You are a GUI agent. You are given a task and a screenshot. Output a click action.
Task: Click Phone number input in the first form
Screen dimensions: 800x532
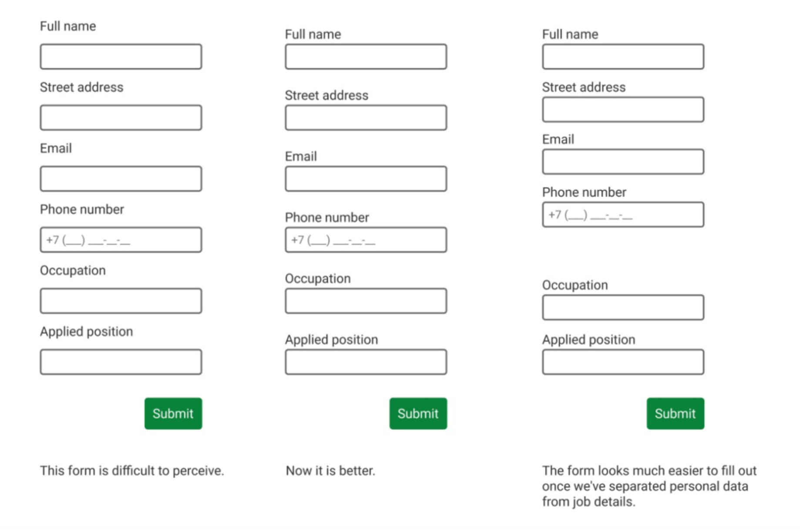click(121, 240)
